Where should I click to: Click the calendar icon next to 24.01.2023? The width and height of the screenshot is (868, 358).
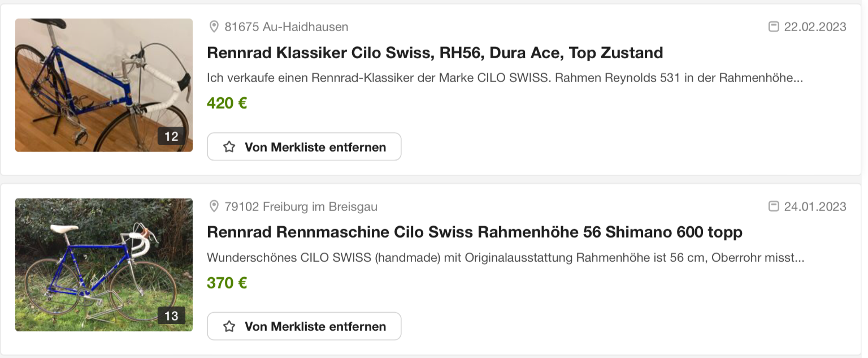tap(774, 206)
